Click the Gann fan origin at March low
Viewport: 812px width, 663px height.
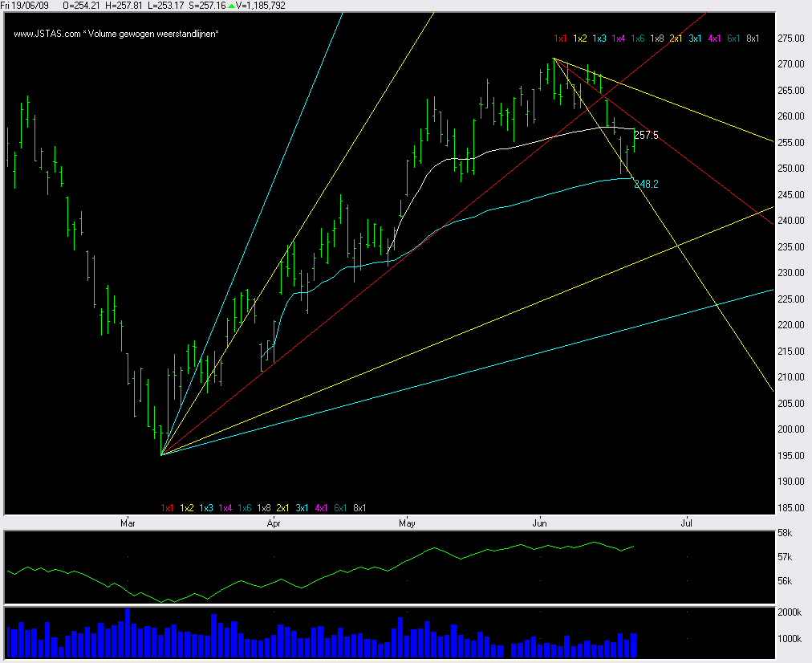[161, 455]
